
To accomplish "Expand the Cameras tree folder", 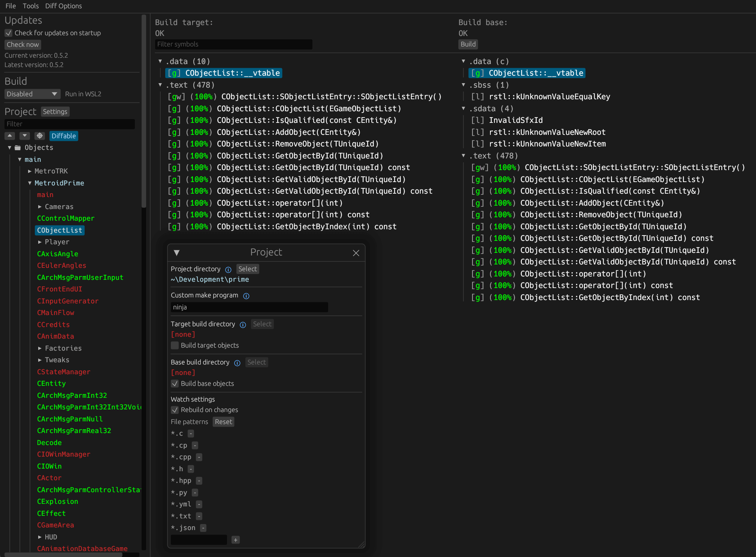I will (x=40, y=207).
